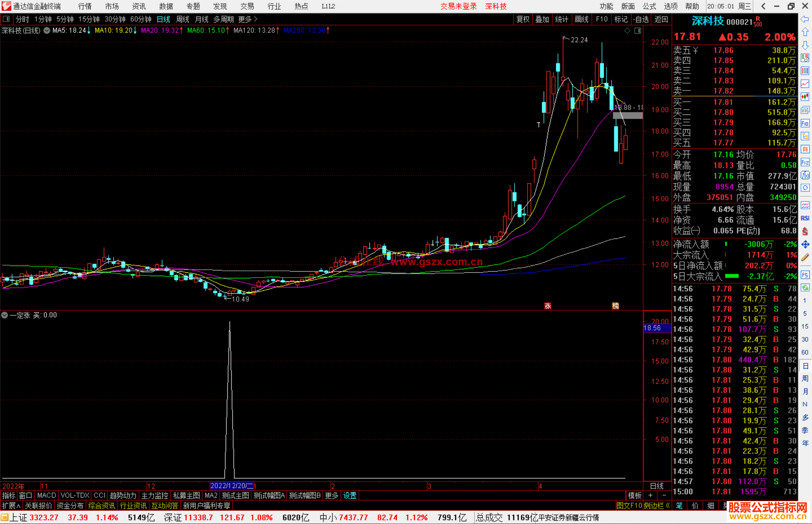Toggle the panel layout icon left of 分时
The width and height of the screenshot is (812, 524).
pos(6,19)
